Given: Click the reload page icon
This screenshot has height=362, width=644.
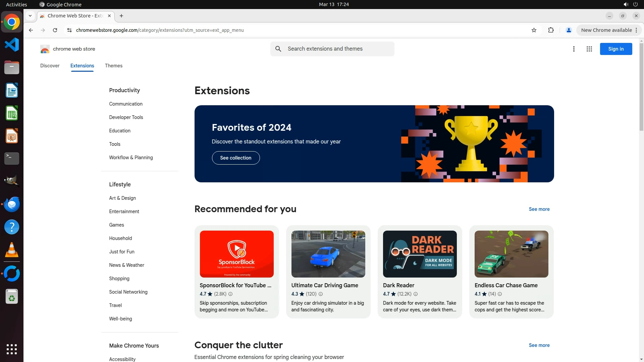Looking at the screenshot, I should click(x=55, y=30).
